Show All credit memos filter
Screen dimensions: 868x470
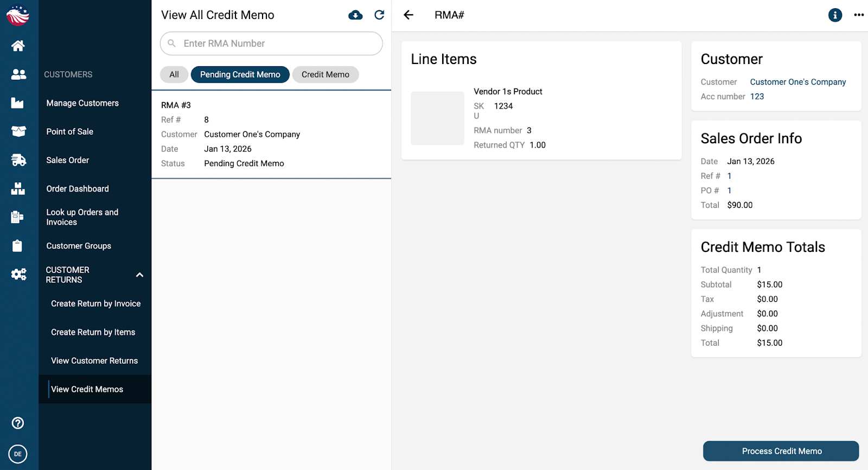[174, 74]
